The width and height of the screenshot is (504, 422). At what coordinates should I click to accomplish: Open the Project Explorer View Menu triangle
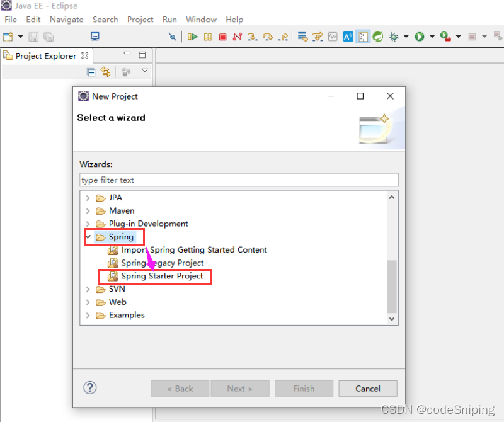point(145,71)
